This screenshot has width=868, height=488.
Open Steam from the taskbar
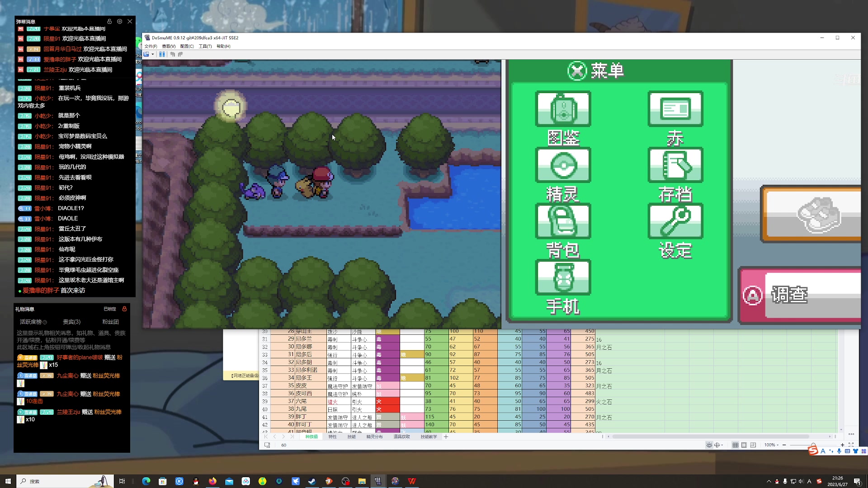[312, 481]
